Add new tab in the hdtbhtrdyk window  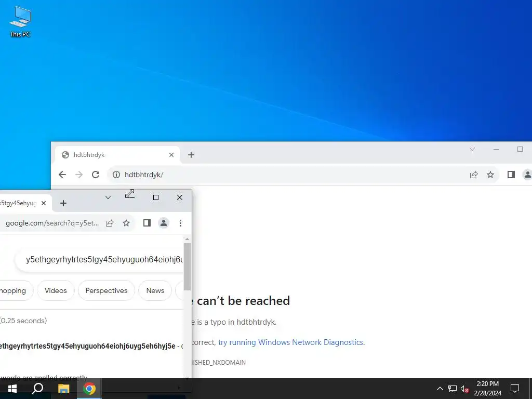(x=191, y=155)
